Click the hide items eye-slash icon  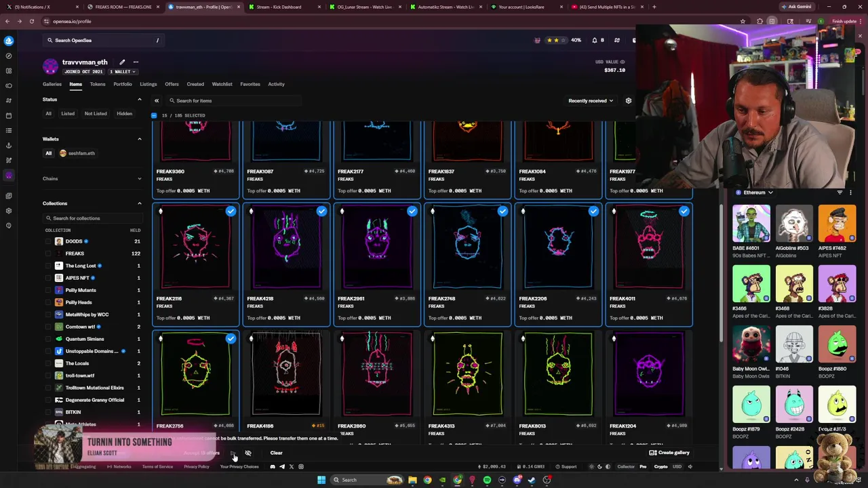(248, 453)
